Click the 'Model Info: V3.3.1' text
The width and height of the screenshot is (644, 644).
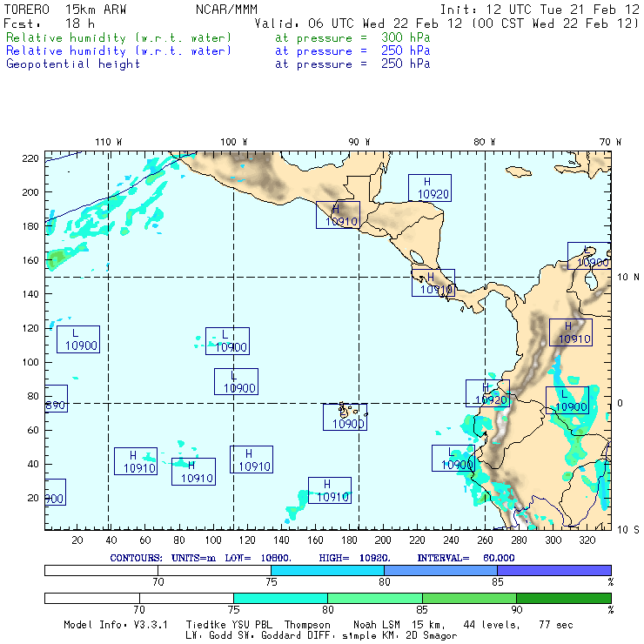(116, 625)
